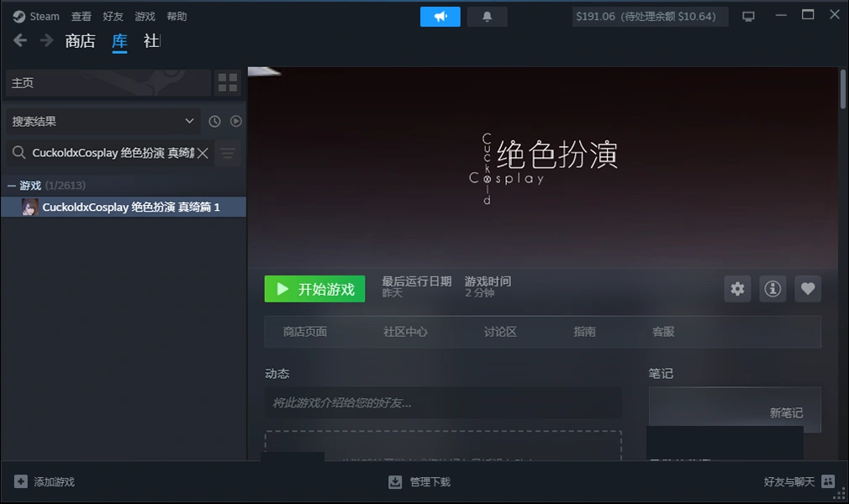
Task: Expand the 搜索结果 dropdown
Action: (103, 121)
